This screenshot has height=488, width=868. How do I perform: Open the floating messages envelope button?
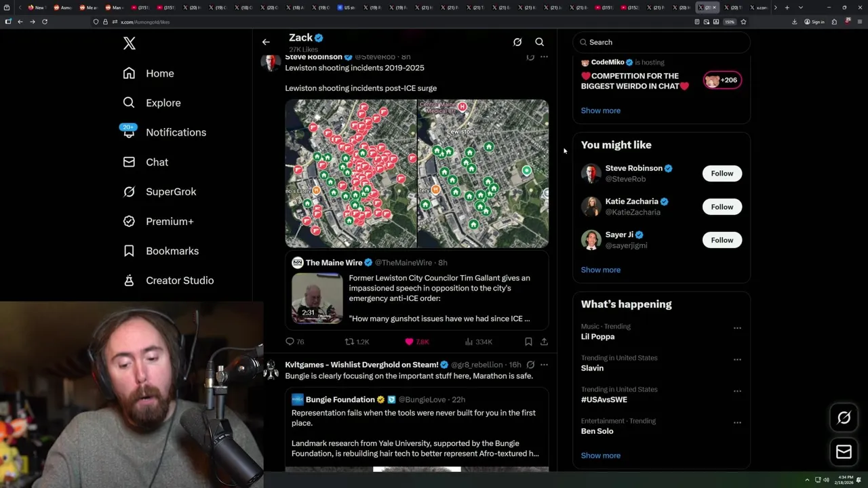[844, 452]
